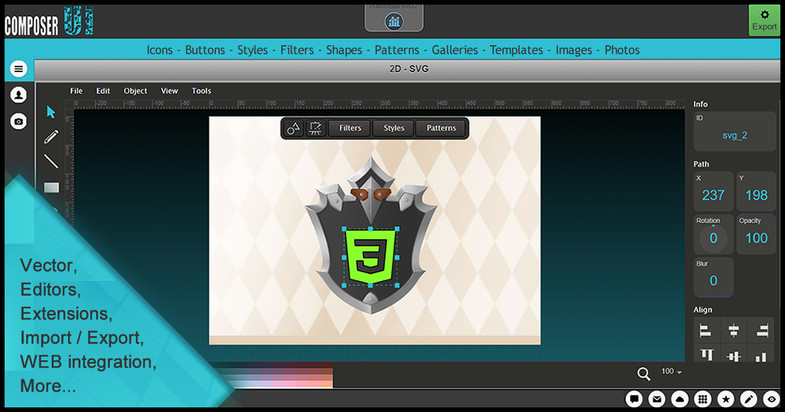Open the Object menu
The width and height of the screenshot is (785, 412).
[x=135, y=91]
